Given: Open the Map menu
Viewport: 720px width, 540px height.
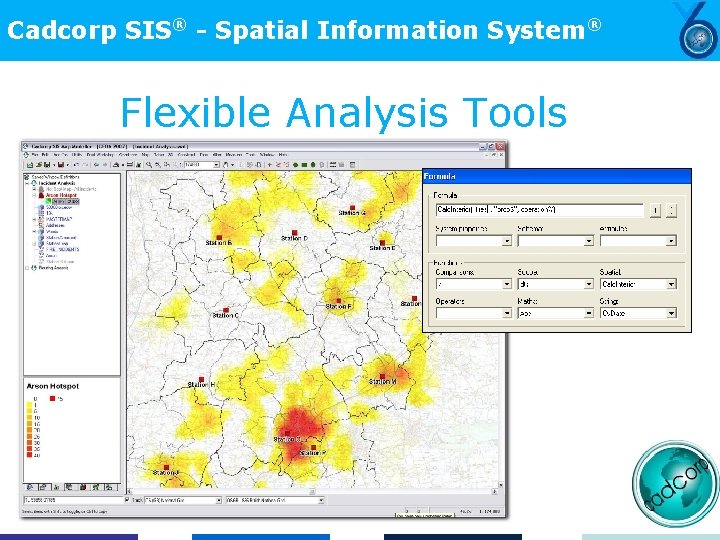Looking at the screenshot, I should pyautogui.click(x=146, y=155).
